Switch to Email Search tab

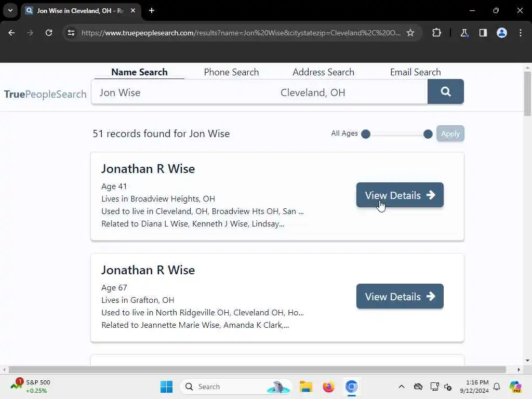tap(415, 72)
